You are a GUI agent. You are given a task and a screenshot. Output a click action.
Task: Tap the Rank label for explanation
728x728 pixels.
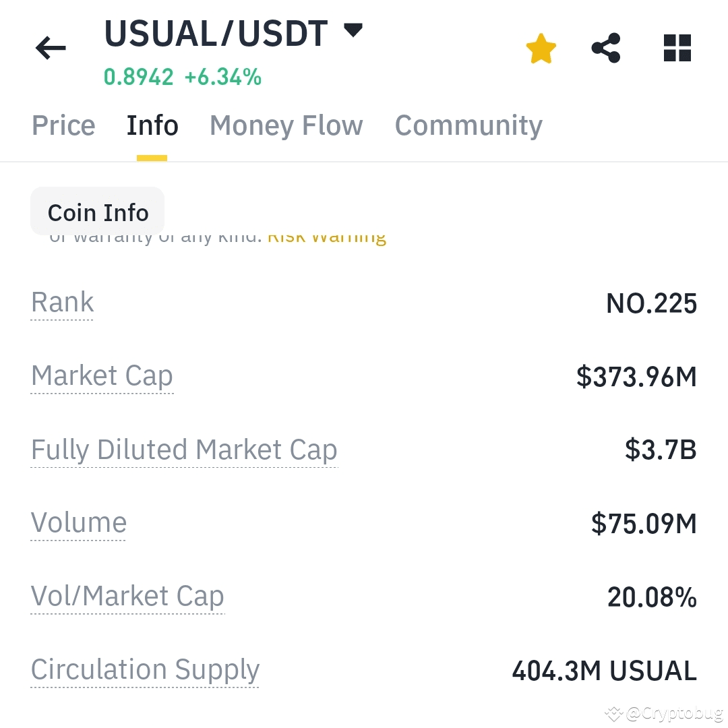[x=62, y=303]
